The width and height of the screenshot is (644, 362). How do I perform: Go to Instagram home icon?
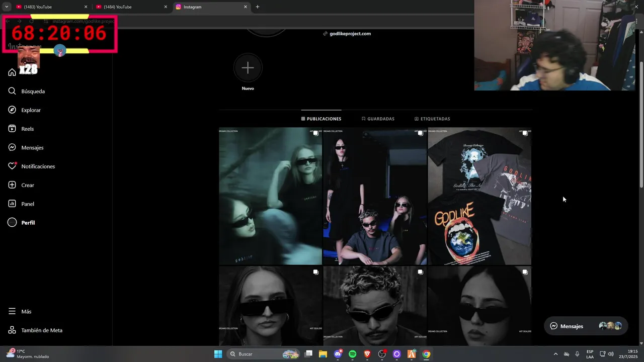[12, 72]
